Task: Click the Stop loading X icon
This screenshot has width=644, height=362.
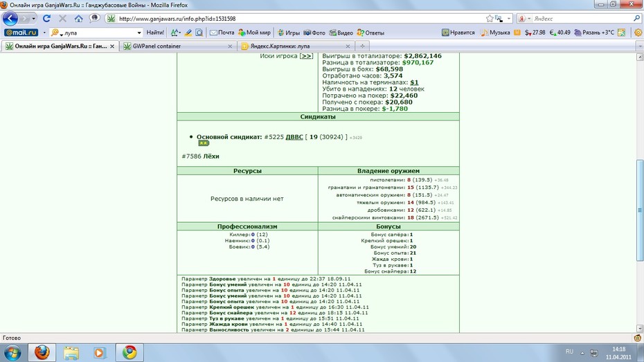Action: point(62,19)
